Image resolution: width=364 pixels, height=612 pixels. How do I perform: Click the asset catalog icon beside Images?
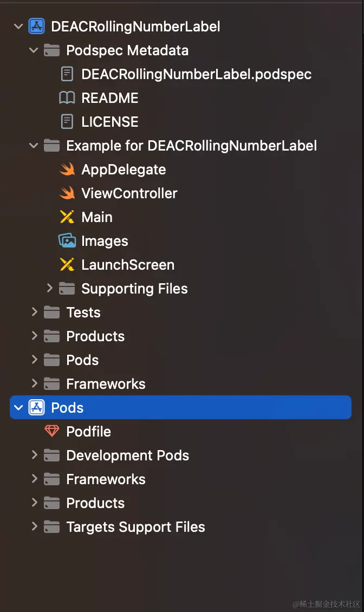point(67,241)
